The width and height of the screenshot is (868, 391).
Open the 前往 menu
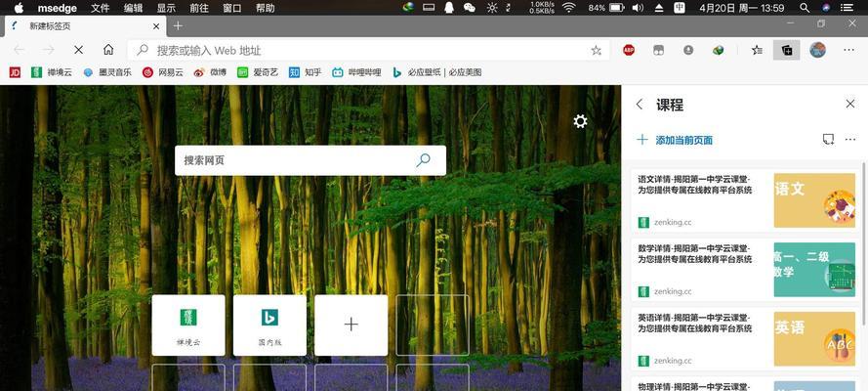(199, 8)
